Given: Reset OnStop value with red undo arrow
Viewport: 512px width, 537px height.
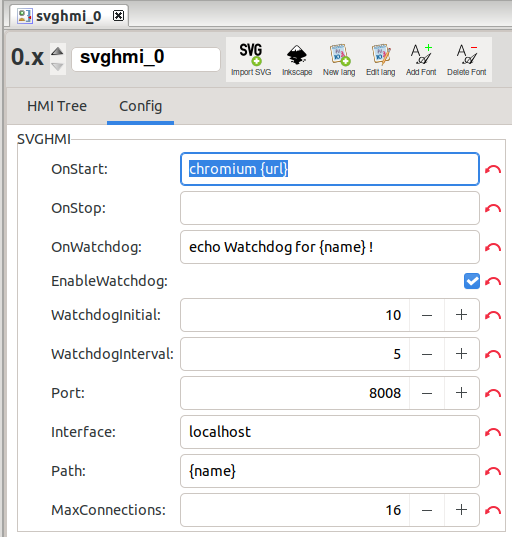Looking at the screenshot, I should [493, 208].
